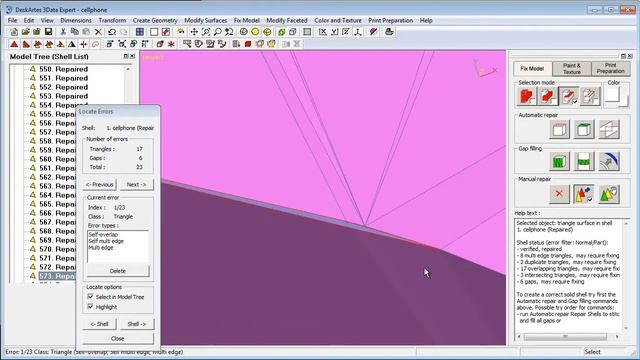
Task: Open the Transform menu
Action: click(112, 20)
